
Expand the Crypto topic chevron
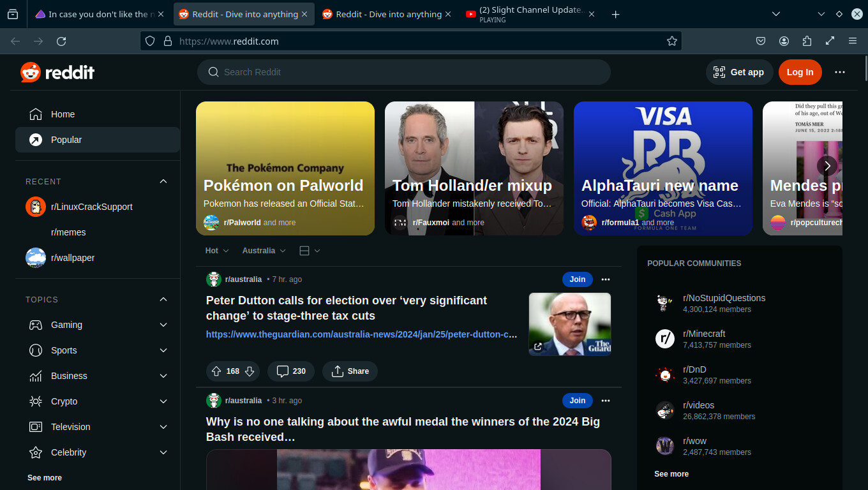tap(163, 401)
